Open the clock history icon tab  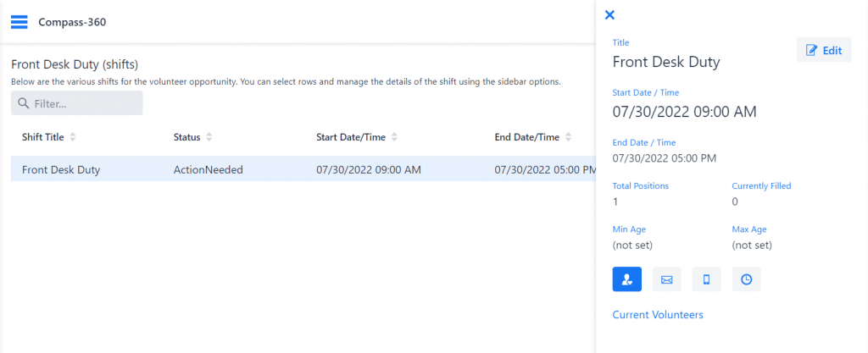tap(746, 279)
